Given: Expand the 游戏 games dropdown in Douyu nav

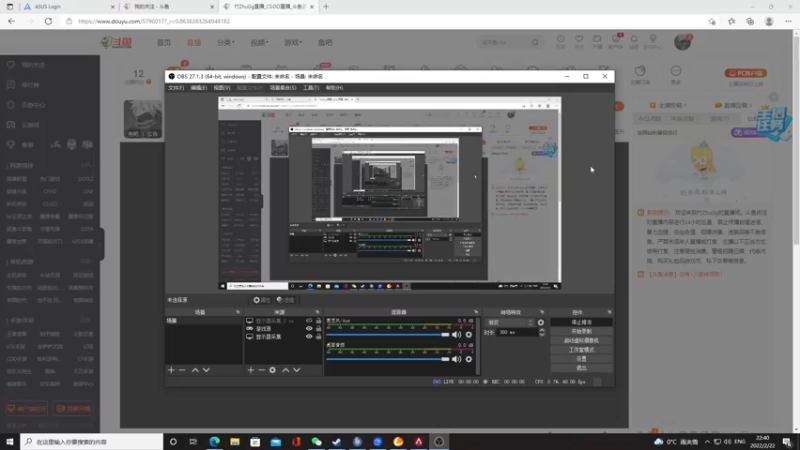Looking at the screenshot, I should click(x=293, y=42).
